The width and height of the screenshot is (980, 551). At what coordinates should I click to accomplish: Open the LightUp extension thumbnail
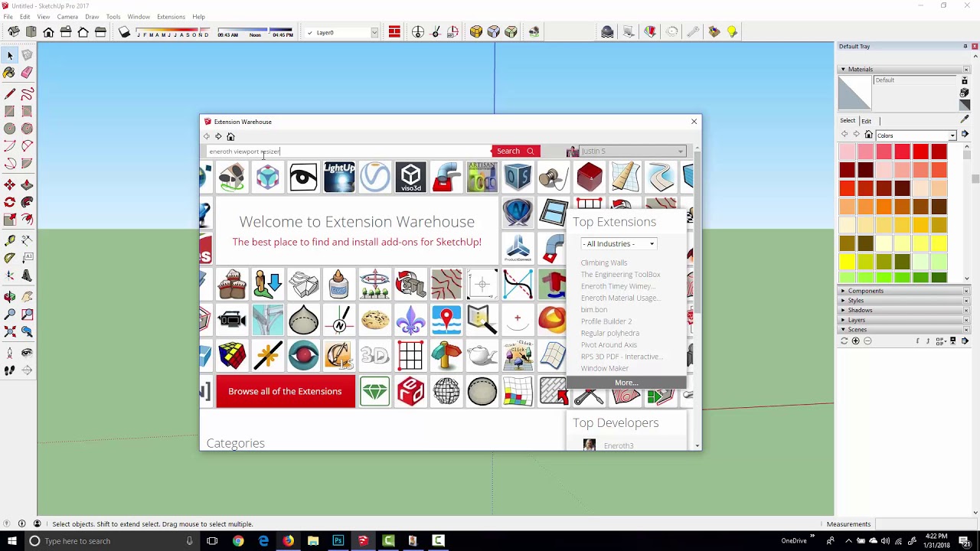[x=339, y=177]
